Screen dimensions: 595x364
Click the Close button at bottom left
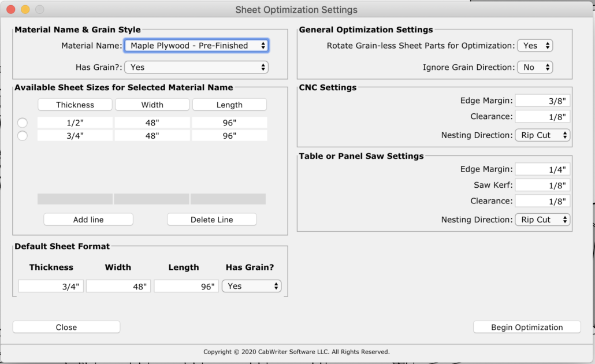[66, 327]
